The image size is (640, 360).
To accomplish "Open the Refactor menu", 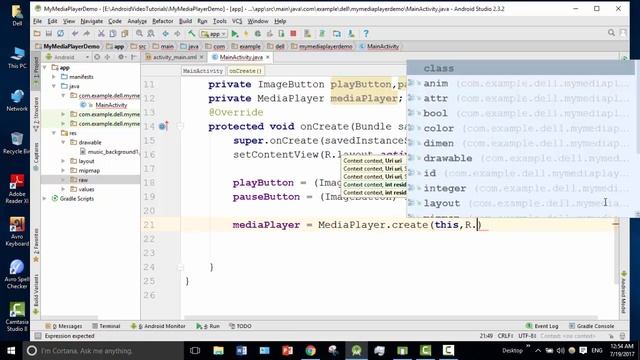I will pyautogui.click(x=162, y=21).
